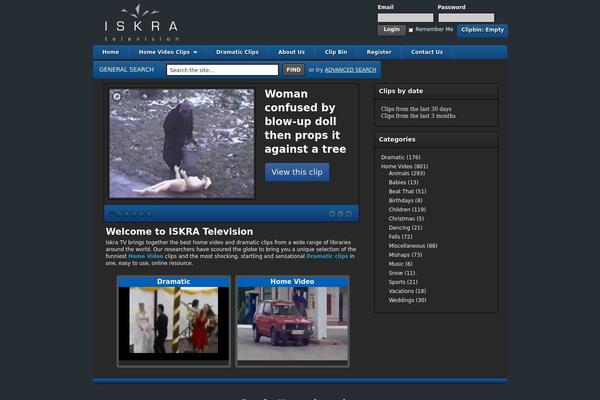Open the Music (6) subcategory

click(400, 264)
